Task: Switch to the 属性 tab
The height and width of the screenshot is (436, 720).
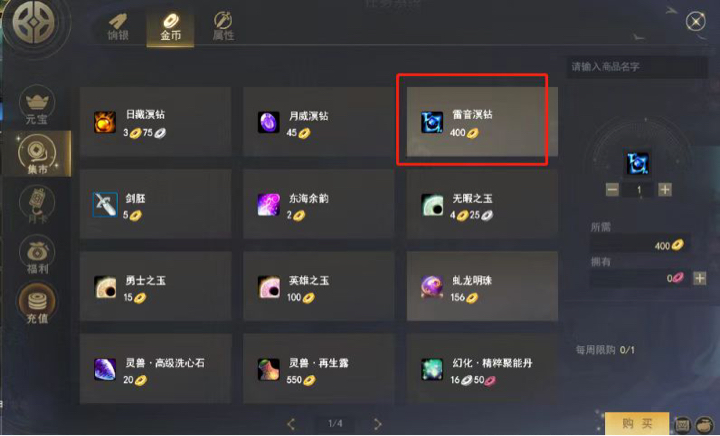Action: (223, 27)
